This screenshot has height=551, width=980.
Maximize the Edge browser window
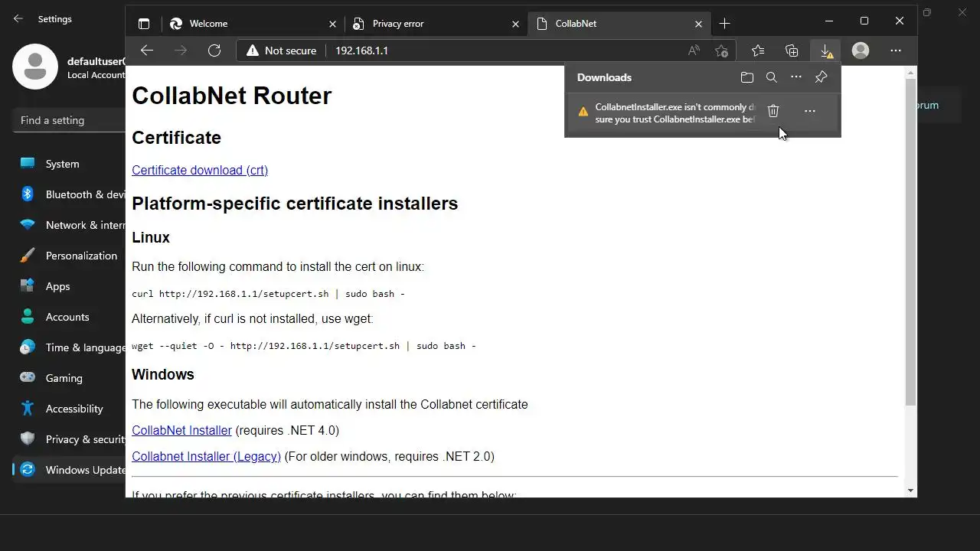(x=864, y=21)
